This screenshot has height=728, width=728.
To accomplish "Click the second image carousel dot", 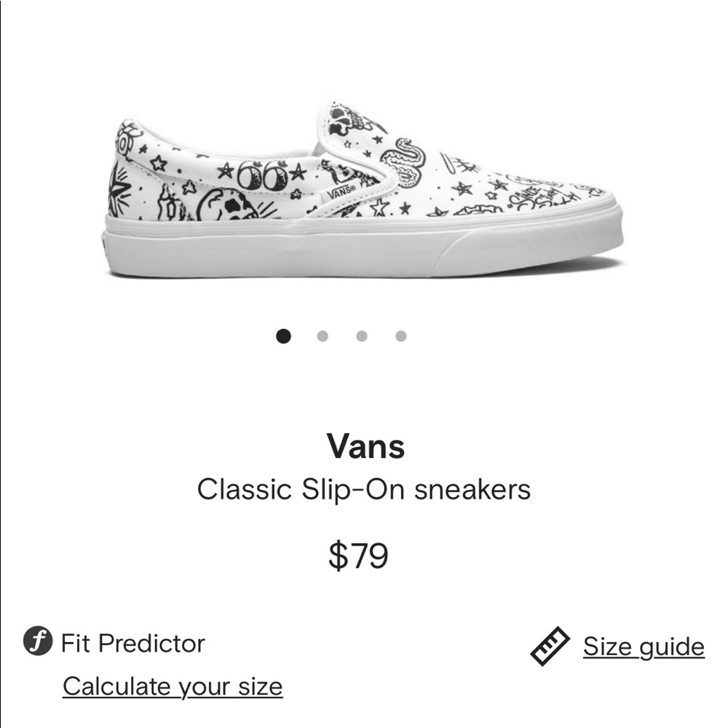I will coord(321,335).
